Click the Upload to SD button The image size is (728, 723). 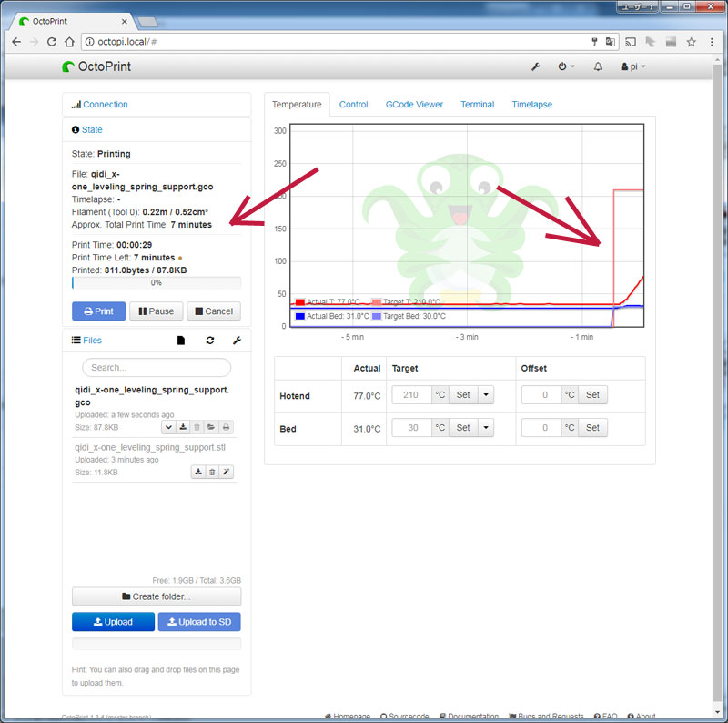(199, 622)
